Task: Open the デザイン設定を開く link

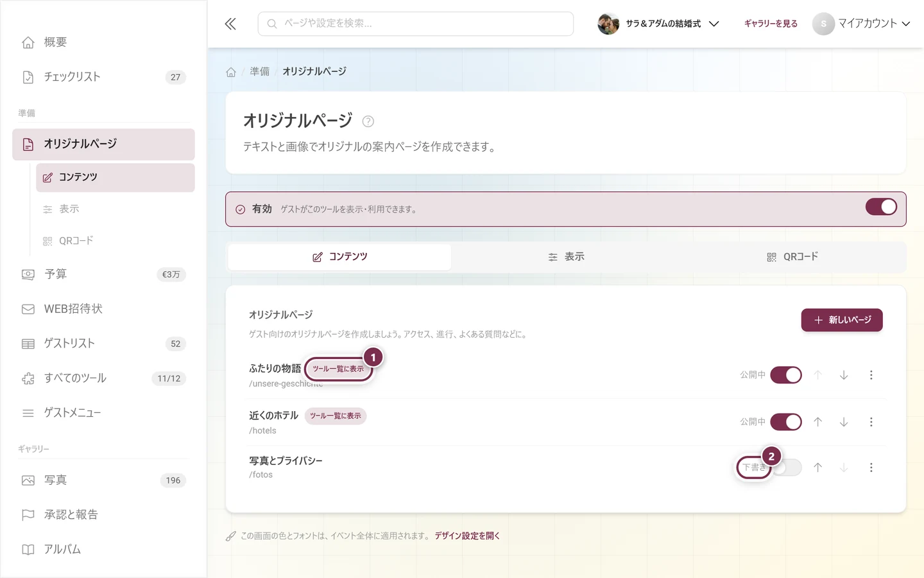Action: click(x=467, y=536)
